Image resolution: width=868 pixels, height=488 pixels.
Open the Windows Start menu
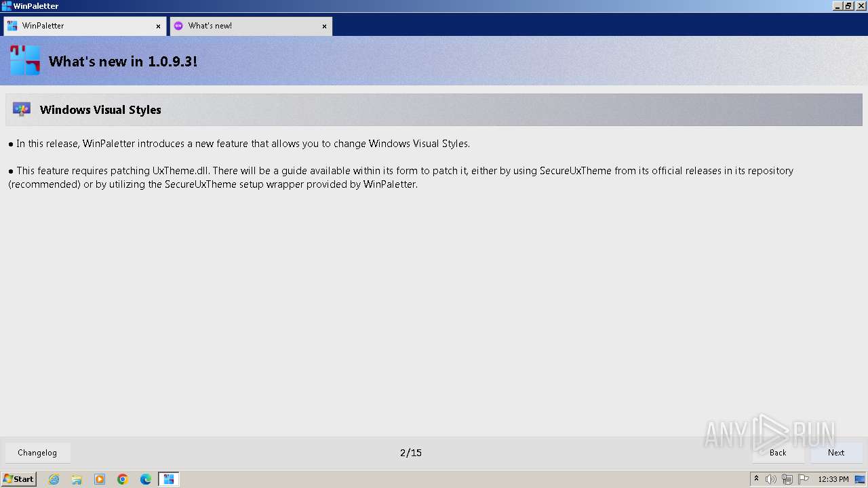click(18, 479)
